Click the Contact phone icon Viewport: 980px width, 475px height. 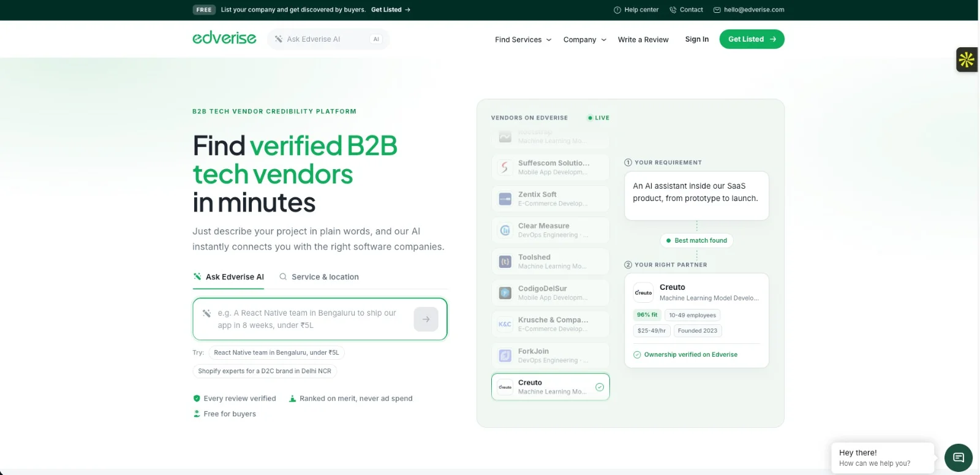pos(673,10)
